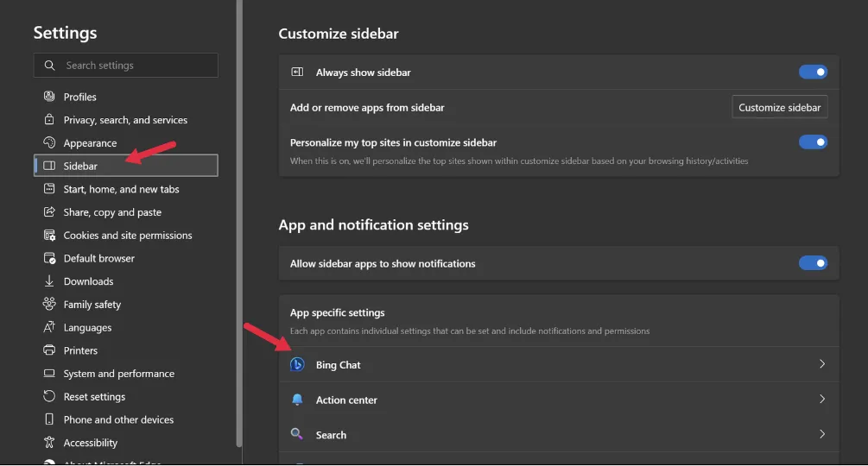Screen dimensions: 868x466
Task: Click the Bing Chat row label
Action: point(338,365)
